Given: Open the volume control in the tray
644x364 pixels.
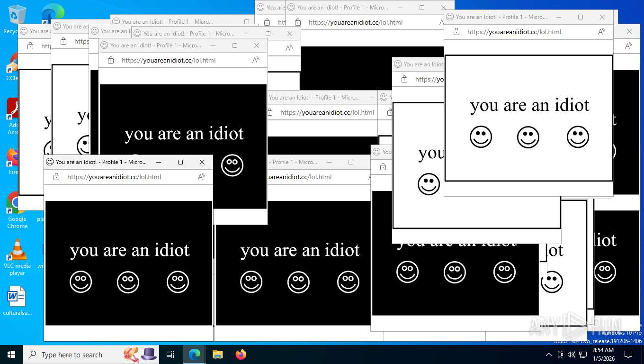Looking at the screenshot, I should (x=572, y=355).
